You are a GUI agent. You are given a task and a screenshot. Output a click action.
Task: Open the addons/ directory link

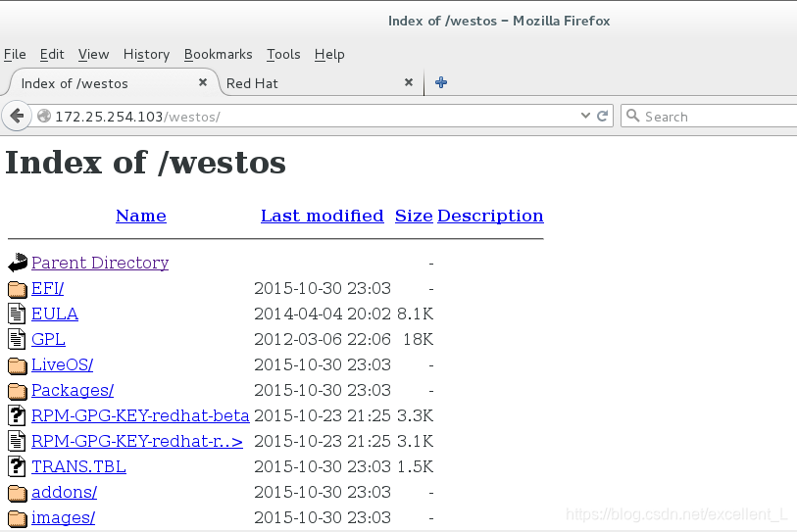click(64, 492)
